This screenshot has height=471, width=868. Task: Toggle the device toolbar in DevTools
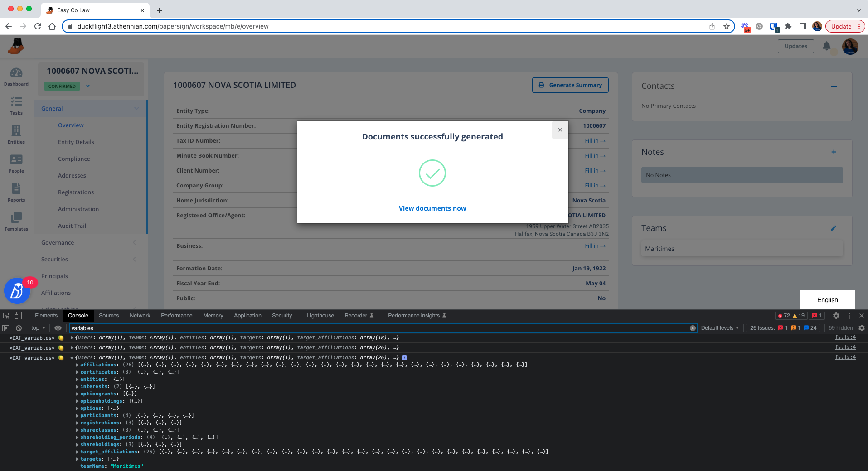[x=18, y=316]
